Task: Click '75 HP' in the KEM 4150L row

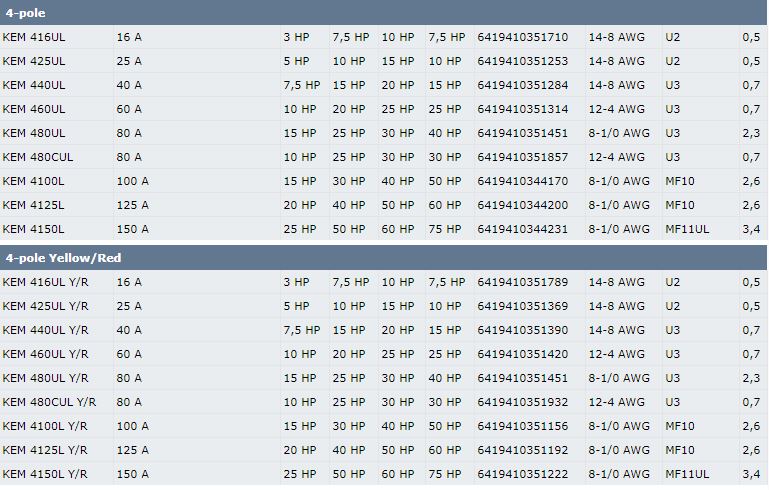Action: click(445, 230)
